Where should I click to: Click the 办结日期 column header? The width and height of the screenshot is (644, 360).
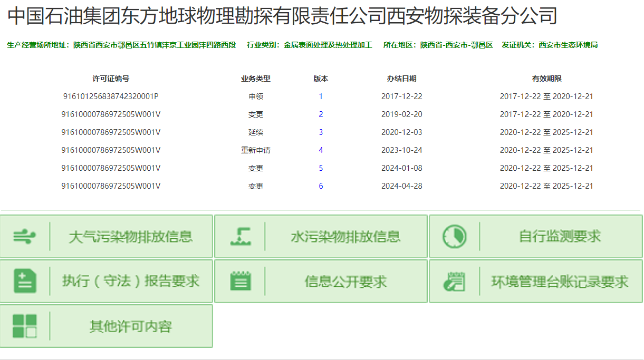click(402, 79)
